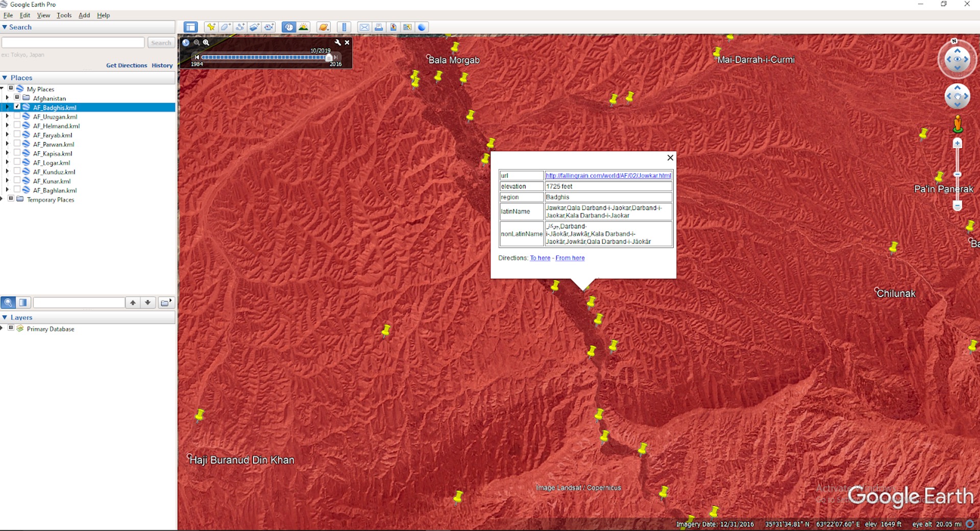Close the historical imagery time slider
Image resolution: width=980 pixels, height=531 pixels.
tap(347, 43)
